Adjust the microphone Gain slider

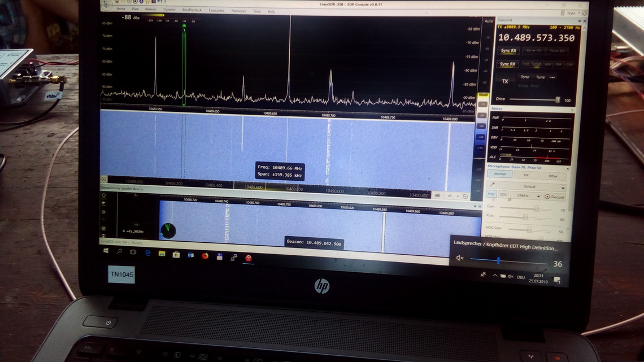tap(536, 208)
